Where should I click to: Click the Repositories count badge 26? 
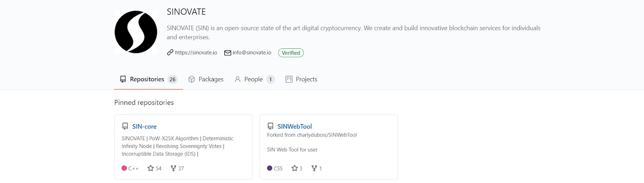[x=173, y=79]
